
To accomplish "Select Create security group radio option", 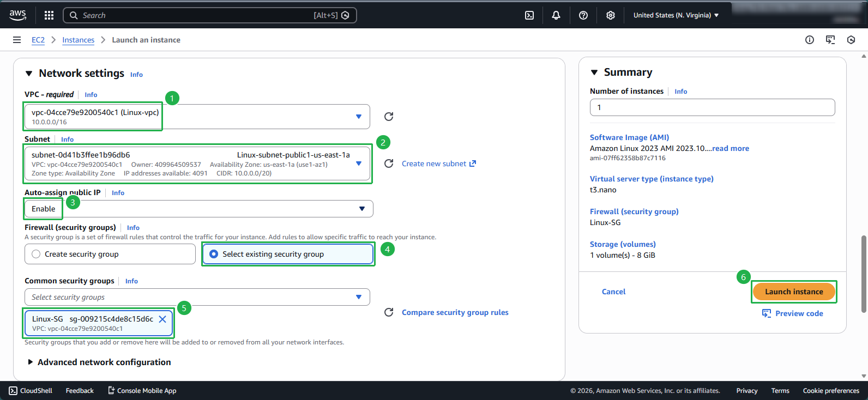I will (x=110, y=254).
